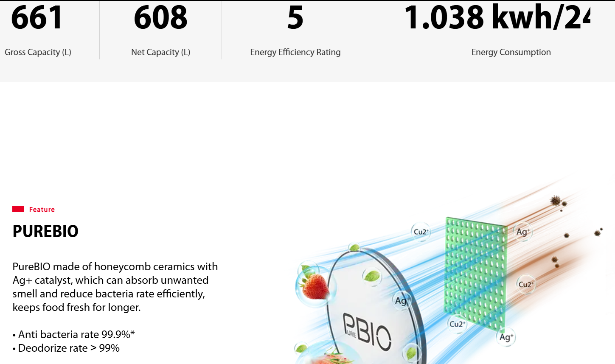Select the Energy Efficiency Rating label
Screen dimensions: 615x364
[295, 52]
